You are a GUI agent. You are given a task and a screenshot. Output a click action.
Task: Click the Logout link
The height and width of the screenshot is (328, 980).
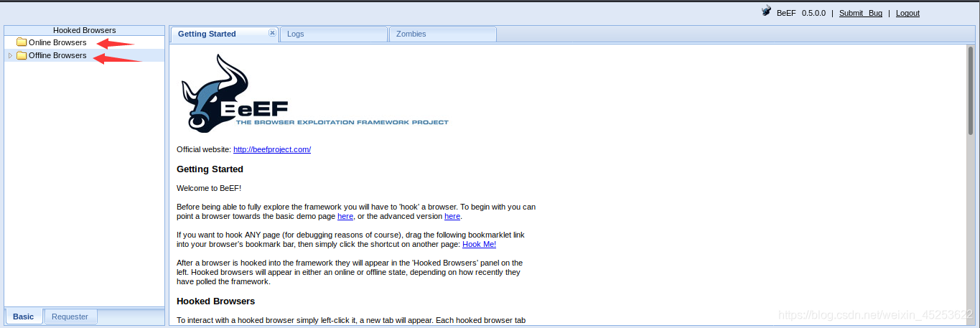coord(907,13)
